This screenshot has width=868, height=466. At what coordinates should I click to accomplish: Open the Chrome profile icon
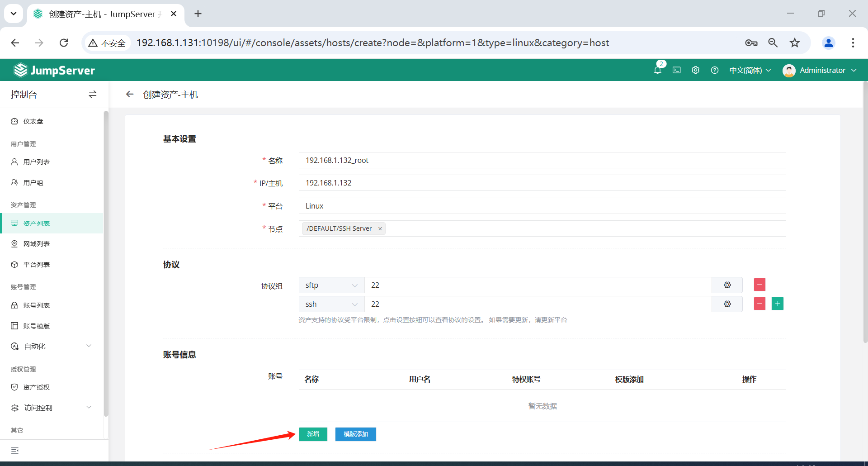(829, 43)
